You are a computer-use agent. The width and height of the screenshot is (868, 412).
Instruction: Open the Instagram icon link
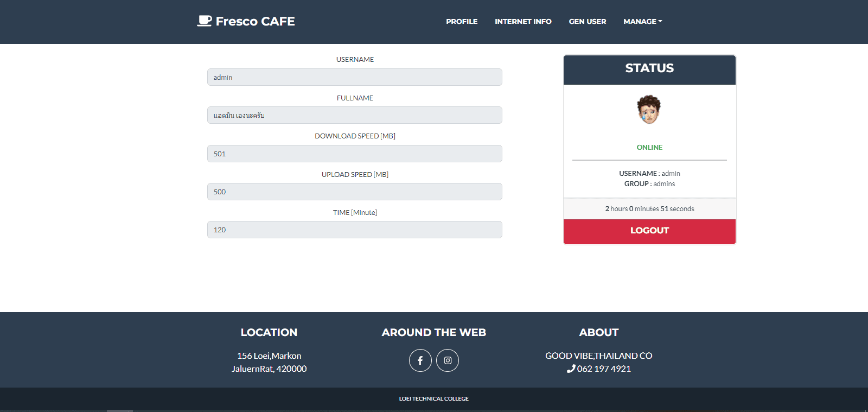pos(448,360)
